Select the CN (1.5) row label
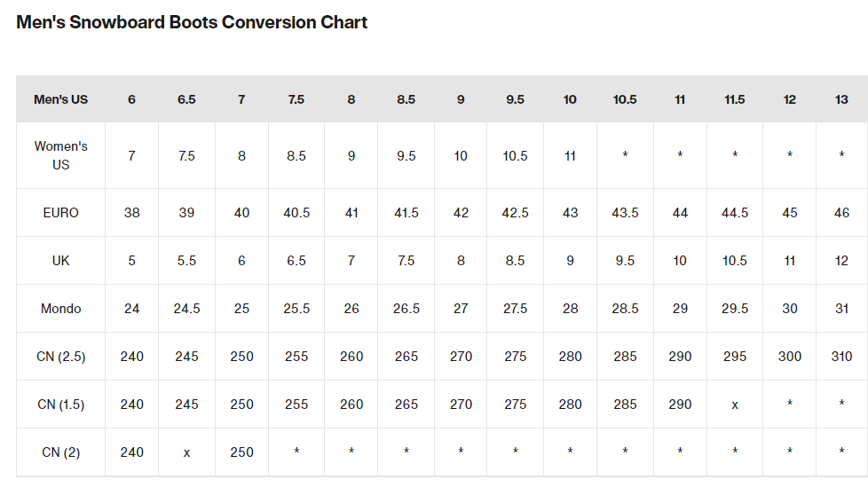Image resolution: width=868 pixels, height=503 pixels. [x=61, y=405]
